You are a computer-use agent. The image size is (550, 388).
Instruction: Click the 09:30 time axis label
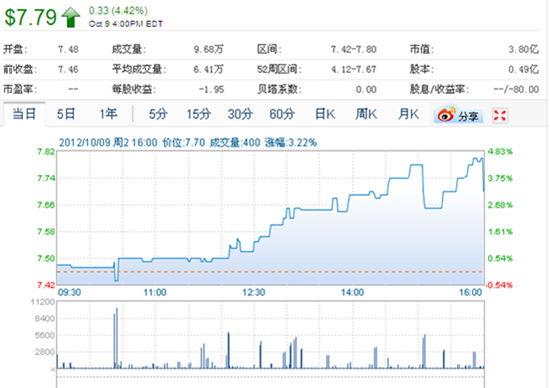click(69, 292)
